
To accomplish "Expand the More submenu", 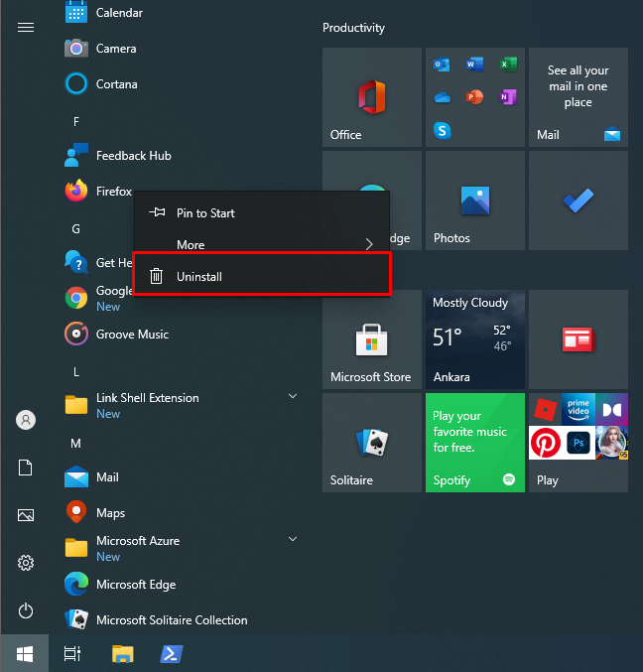I will click(262, 244).
